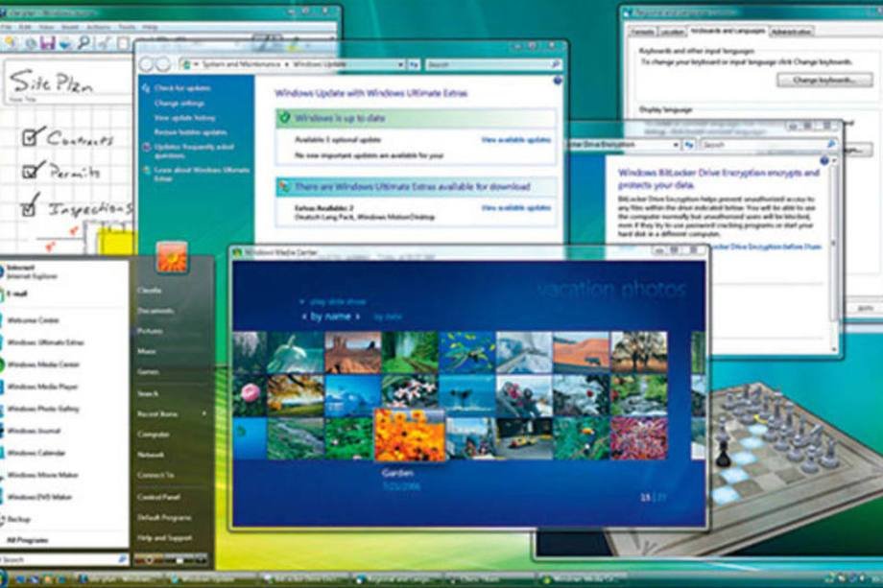
Task: Open Help and Support from Start menu
Action: click(x=164, y=538)
